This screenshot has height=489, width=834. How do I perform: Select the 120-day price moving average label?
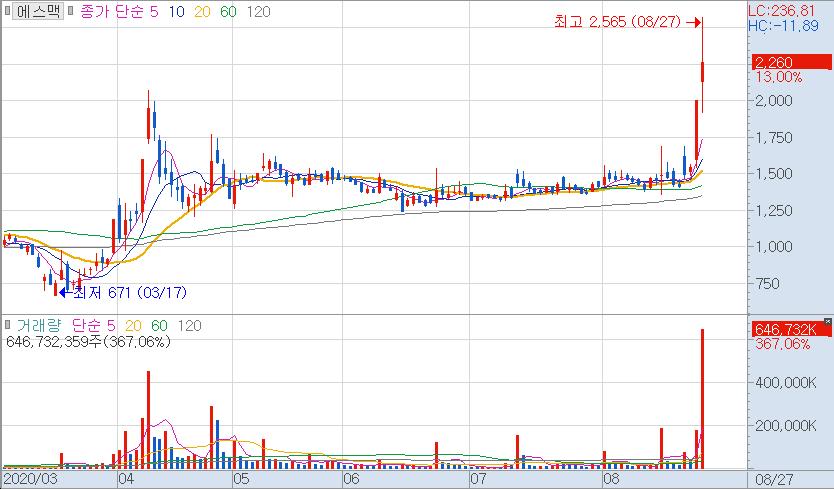pyautogui.click(x=258, y=11)
